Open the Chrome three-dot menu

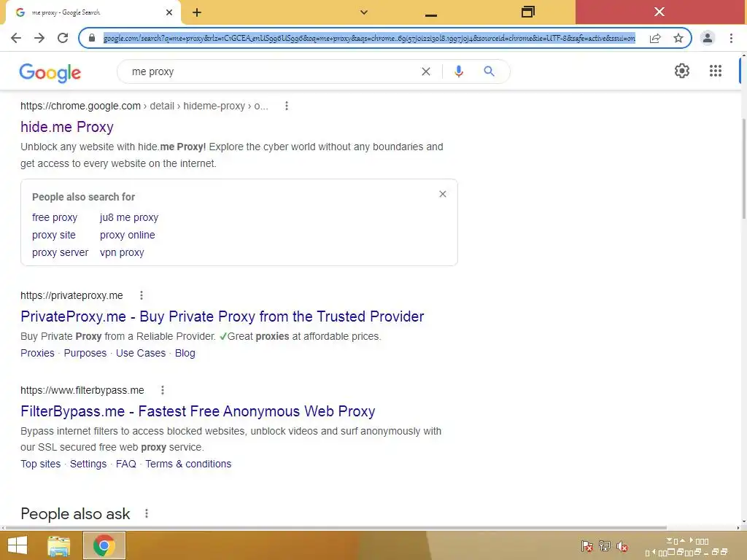point(731,38)
